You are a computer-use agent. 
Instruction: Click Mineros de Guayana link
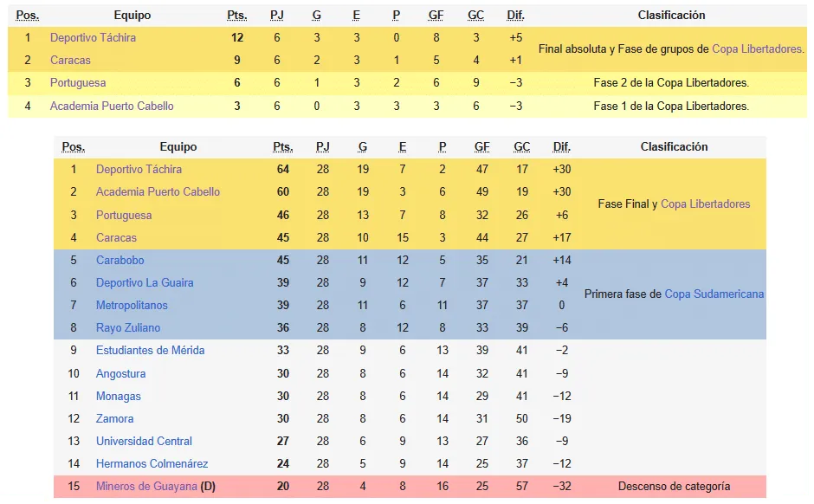coord(146,487)
